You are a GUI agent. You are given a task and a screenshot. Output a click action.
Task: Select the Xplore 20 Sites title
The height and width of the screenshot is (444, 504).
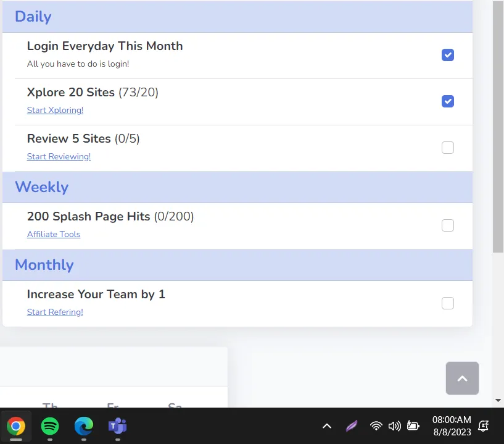[71, 93]
